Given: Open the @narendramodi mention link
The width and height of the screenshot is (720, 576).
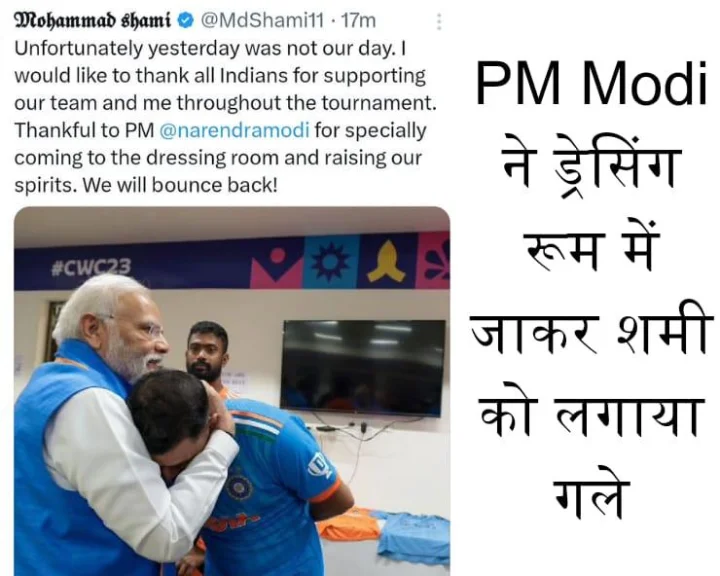Looking at the screenshot, I should pos(234,130).
